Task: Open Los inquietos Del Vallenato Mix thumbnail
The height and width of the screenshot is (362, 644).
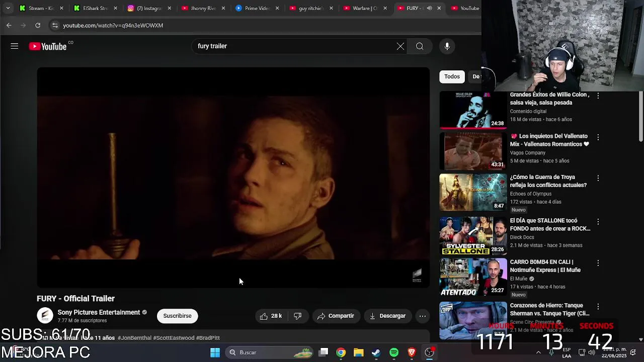Action: (x=473, y=151)
